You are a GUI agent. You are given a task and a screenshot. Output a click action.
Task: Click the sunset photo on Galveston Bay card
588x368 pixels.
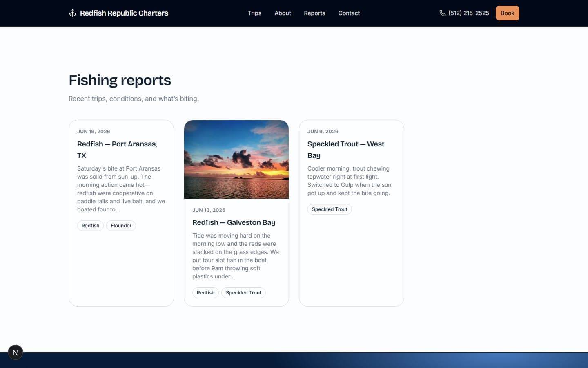236,159
